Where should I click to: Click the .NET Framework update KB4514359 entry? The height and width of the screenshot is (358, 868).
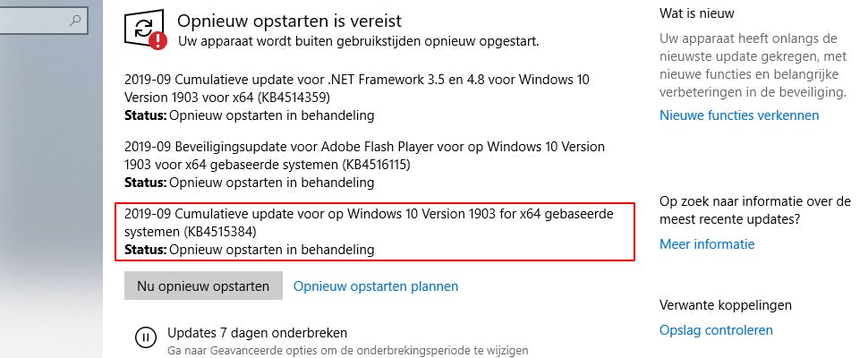(357, 88)
